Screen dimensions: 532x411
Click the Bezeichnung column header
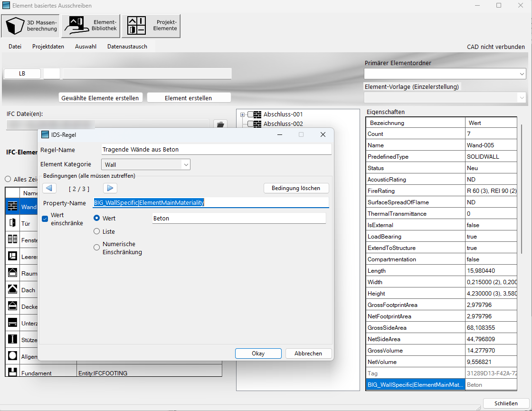pyautogui.click(x=416, y=123)
